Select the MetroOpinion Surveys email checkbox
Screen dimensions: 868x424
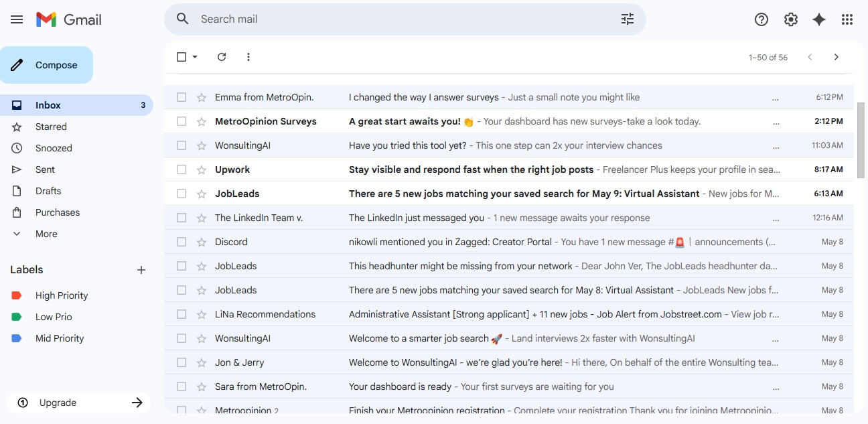click(x=182, y=121)
